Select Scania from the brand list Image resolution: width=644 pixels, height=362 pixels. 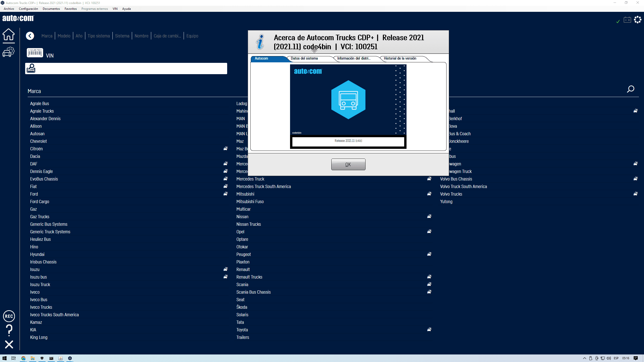(242, 285)
